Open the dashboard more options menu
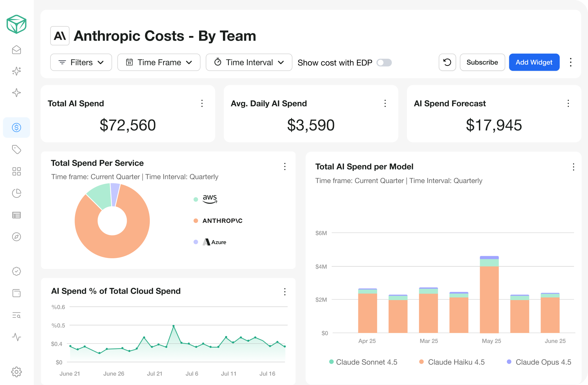This screenshot has height=385, width=588. [571, 62]
